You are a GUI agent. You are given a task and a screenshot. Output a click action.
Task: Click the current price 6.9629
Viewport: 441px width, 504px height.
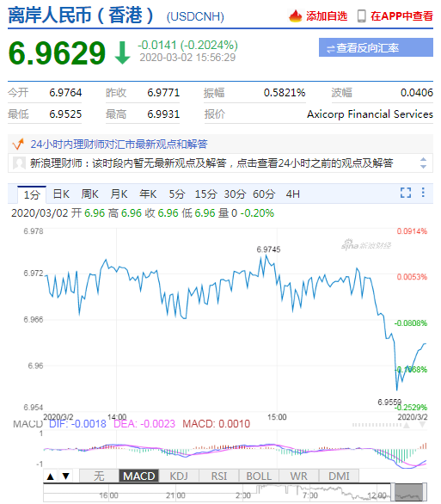(x=57, y=52)
